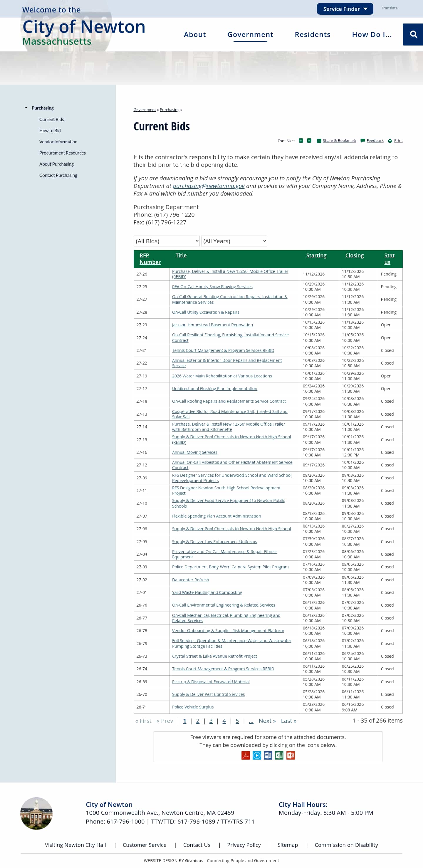
Task: Click the Share & Bookmark plus icon
Action: coord(319,141)
